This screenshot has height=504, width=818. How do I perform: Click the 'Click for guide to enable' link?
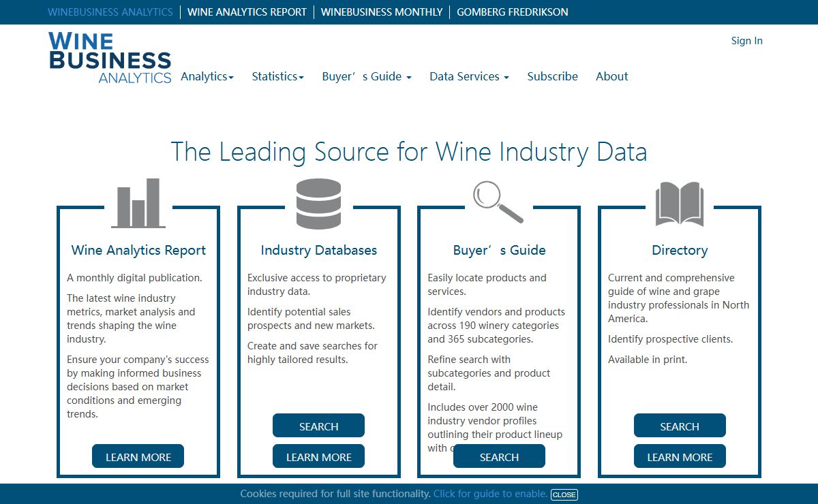pyautogui.click(x=490, y=494)
